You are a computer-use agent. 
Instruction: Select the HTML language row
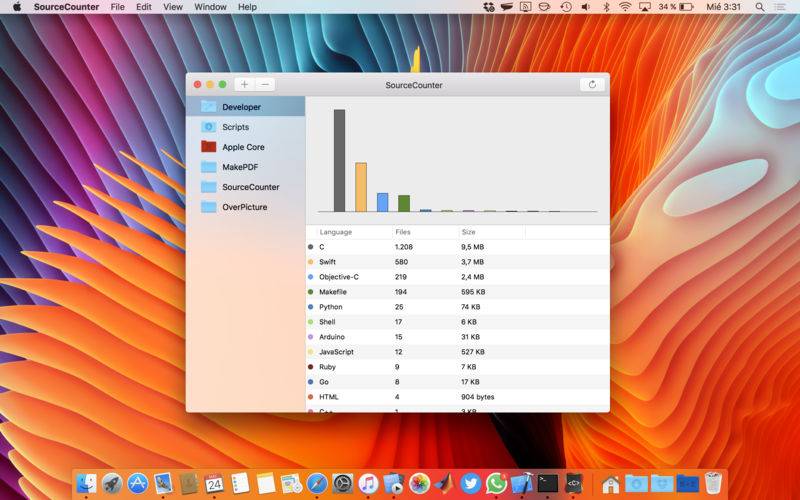click(458, 397)
